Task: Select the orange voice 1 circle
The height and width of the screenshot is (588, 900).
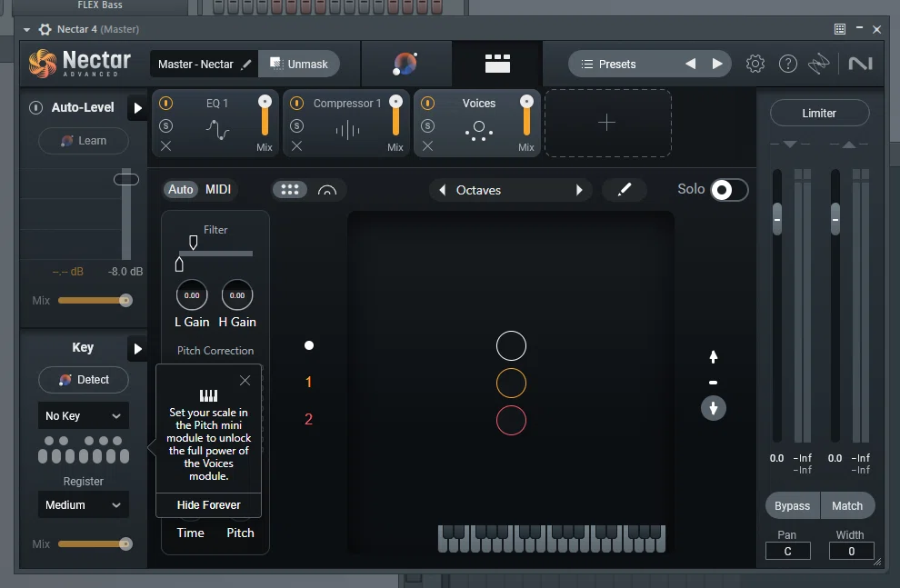Action: (x=511, y=384)
